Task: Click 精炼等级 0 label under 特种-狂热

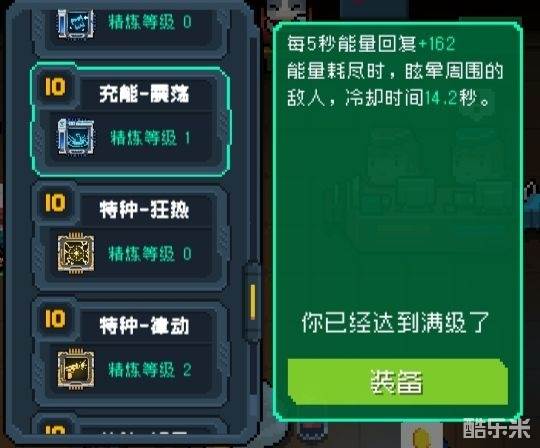Action: [x=150, y=254]
